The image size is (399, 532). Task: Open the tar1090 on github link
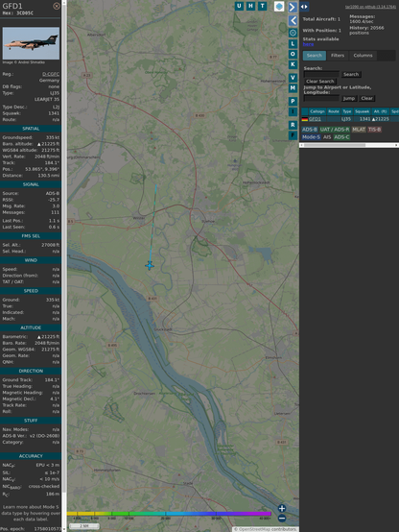pyautogui.click(x=370, y=7)
